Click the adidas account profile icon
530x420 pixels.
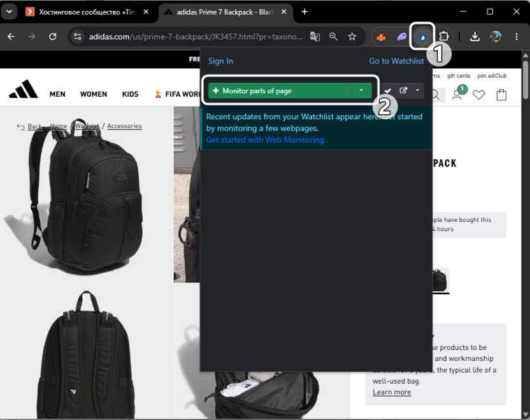point(457,95)
